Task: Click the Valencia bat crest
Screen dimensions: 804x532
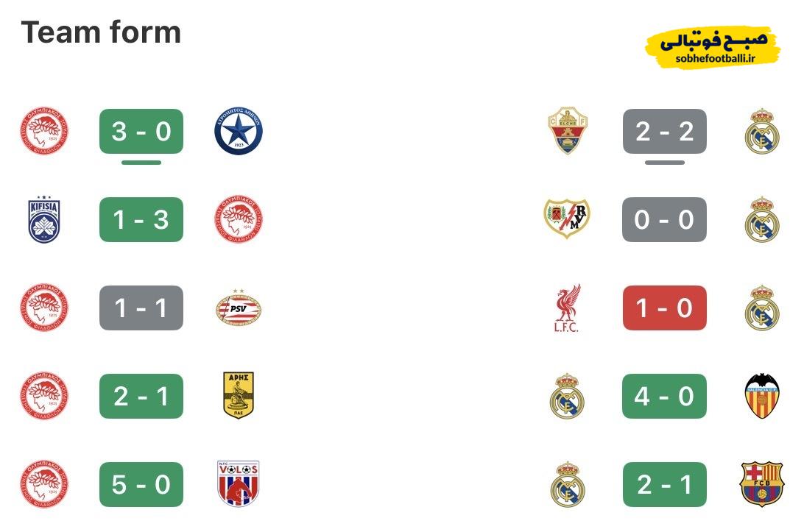Action: coord(761,396)
